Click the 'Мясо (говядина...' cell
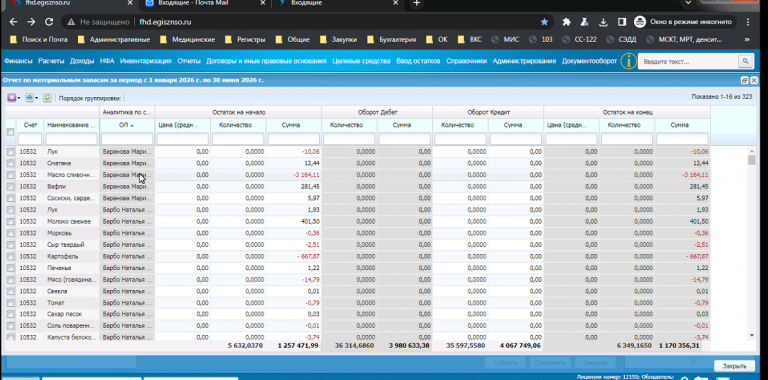The height and width of the screenshot is (380, 768). point(71,280)
